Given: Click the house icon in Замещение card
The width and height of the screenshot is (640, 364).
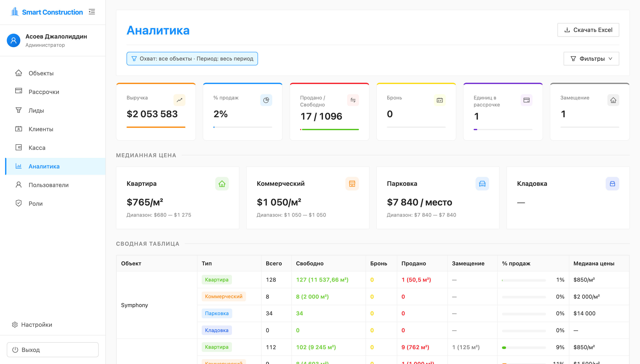Looking at the screenshot, I should coord(613,100).
